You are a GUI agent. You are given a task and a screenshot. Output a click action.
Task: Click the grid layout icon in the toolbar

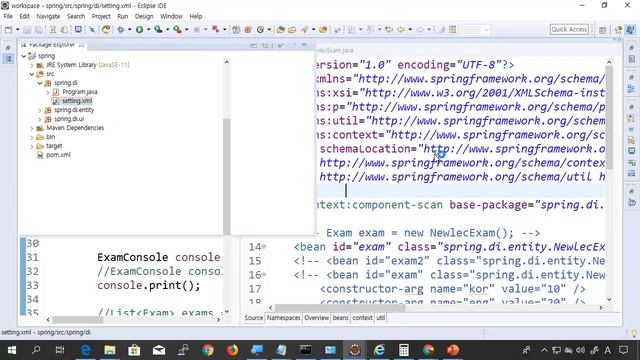(452, 29)
